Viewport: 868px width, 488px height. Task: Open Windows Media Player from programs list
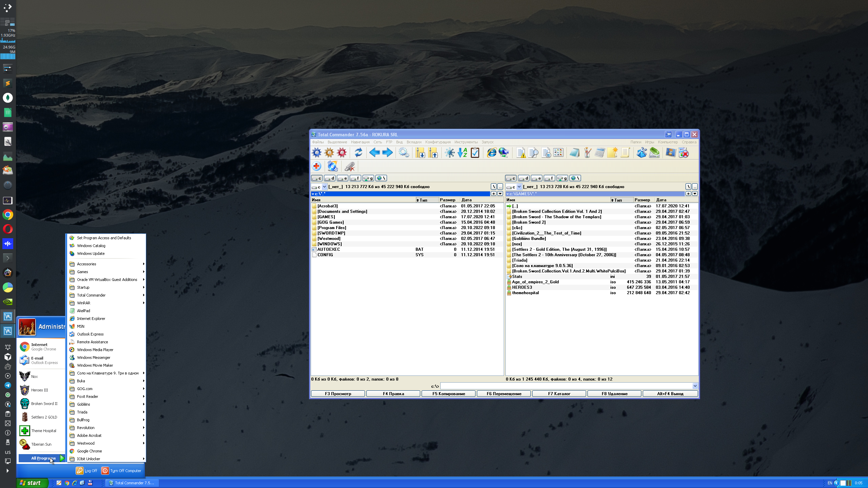coord(95,350)
